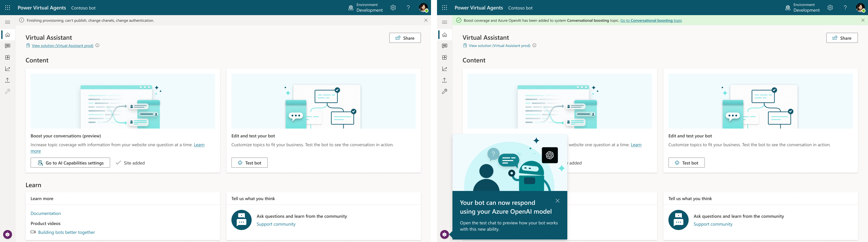The image size is (868, 242).
Task: Open the wrench Manage icon in right sidebar
Action: (445, 92)
